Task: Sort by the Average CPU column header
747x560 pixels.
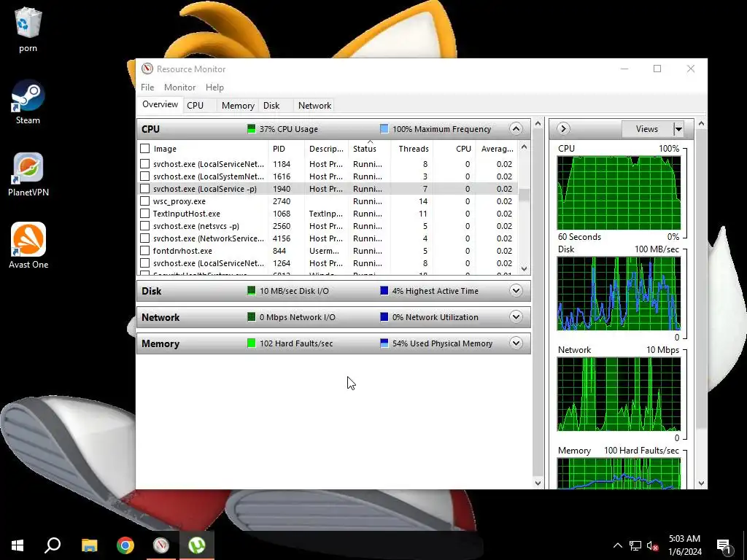Action: click(496, 149)
